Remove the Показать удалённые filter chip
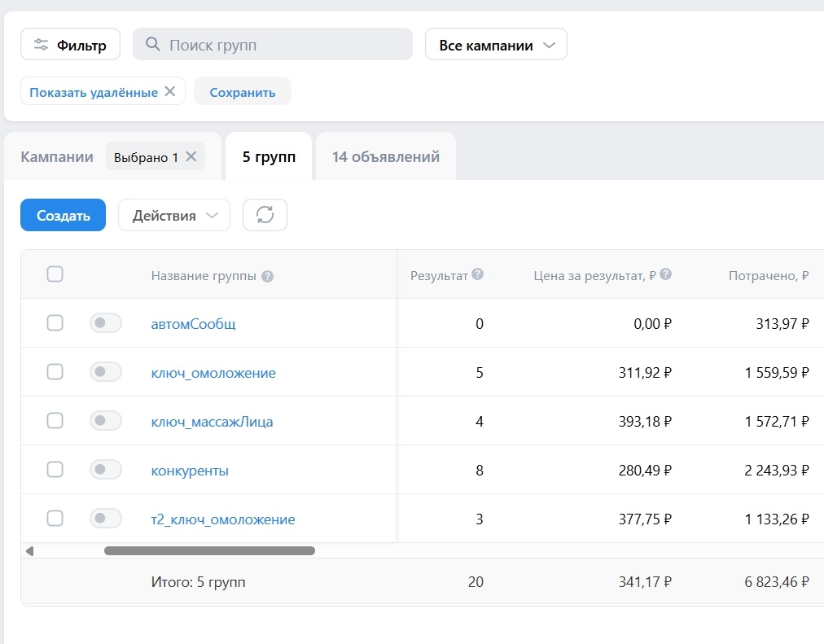Image resolution: width=824 pixels, height=644 pixels. click(x=170, y=91)
